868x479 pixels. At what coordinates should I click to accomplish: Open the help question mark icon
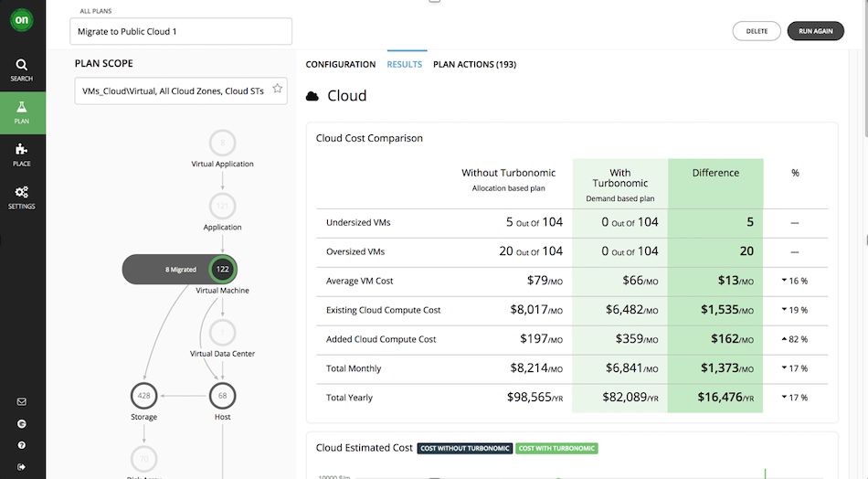pyautogui.click(x=22, y=445)
